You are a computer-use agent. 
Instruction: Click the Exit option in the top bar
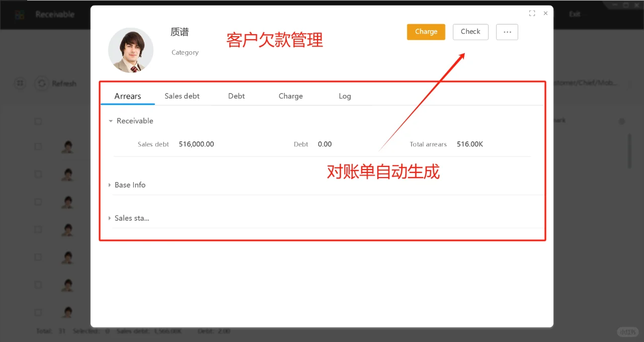coord(574,14)
